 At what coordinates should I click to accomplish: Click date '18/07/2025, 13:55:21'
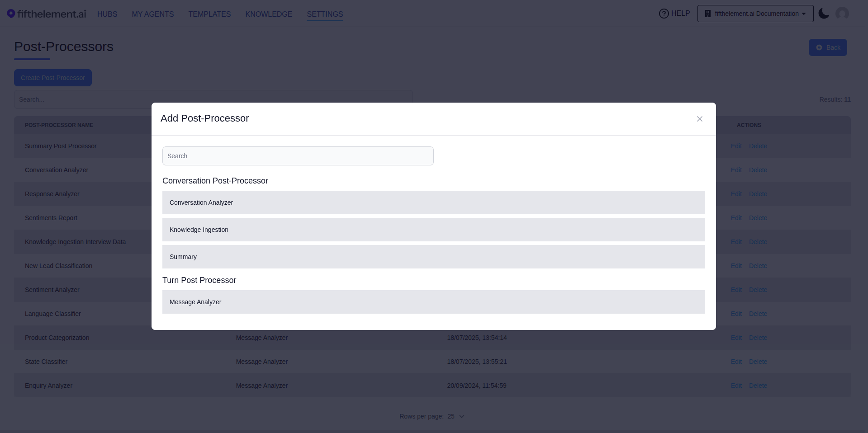[x=477, y=362]
